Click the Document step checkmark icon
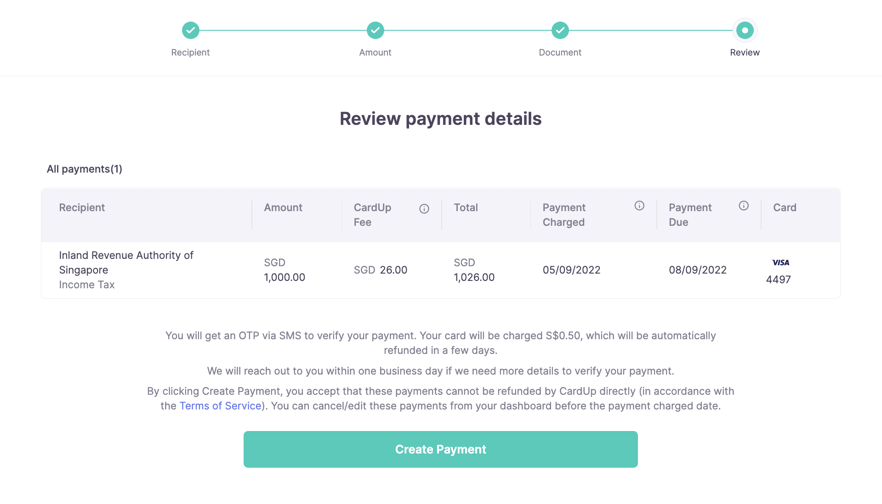The height and width of the screenshot is (504, 882). (x=560, y=30)
